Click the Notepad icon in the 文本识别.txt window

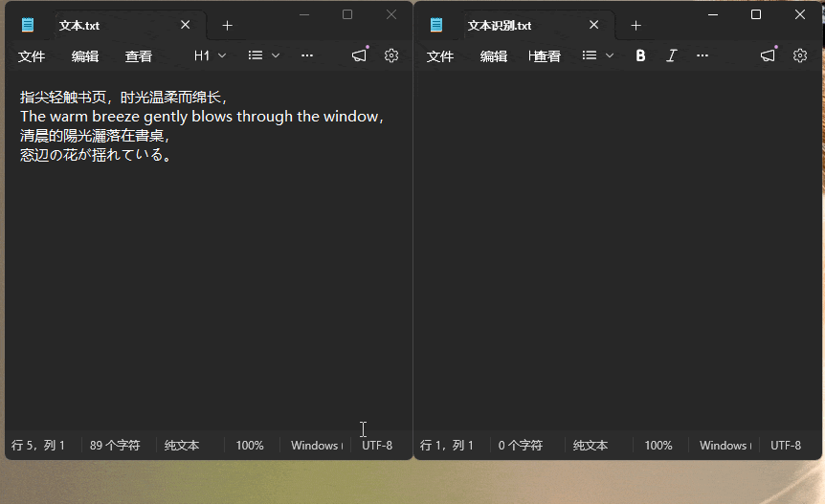click(436, 25)
